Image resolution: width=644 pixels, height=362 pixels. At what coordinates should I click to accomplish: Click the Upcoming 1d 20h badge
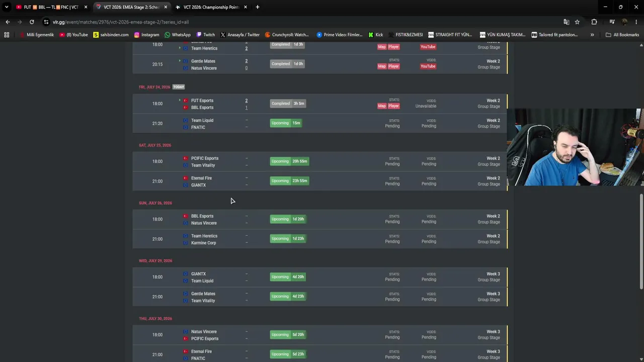(288, 219)
